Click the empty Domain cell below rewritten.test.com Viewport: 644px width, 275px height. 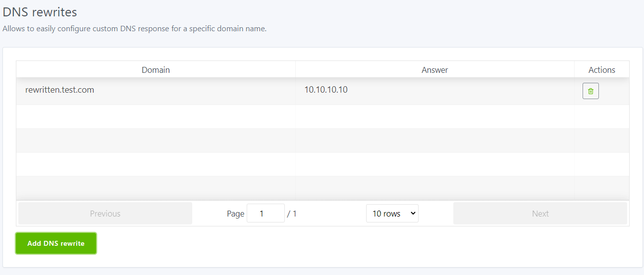pyautogui.click(x=156, y=116)
